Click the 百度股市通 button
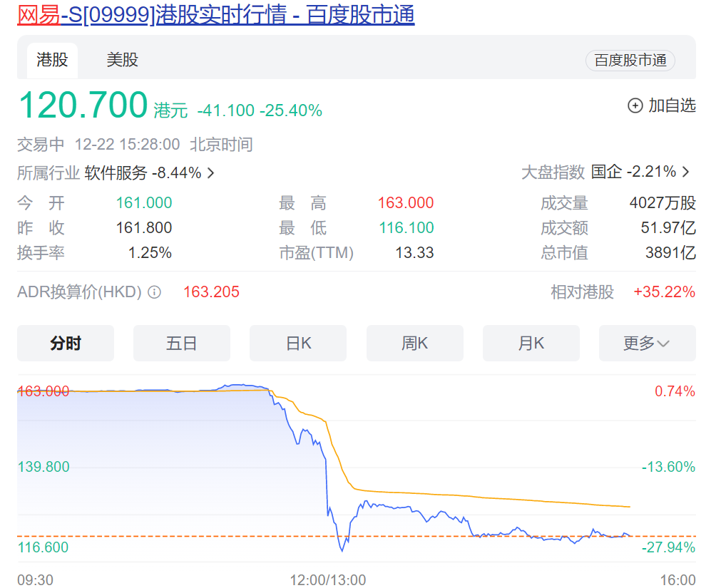Screen dimensions: 716x588 pos(630,61)
